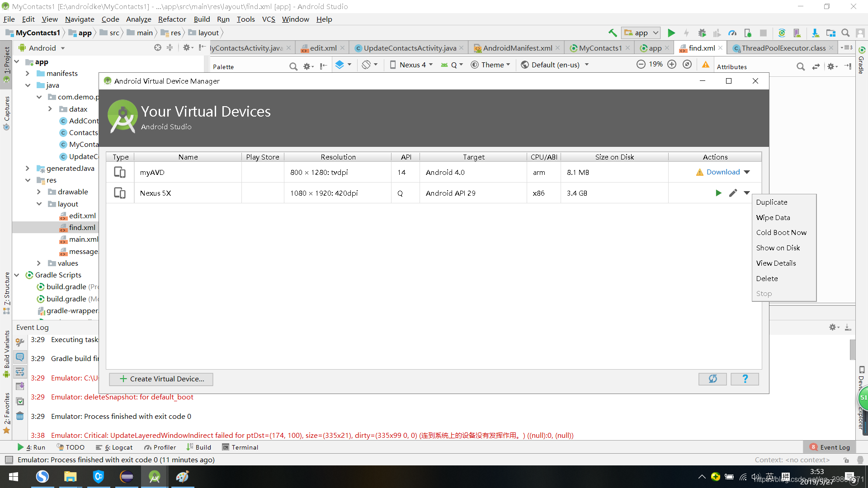Image resolution: width=868 pixels, height=488 pixels.
Task: Click Search Everywhere magnifier in main toolbar
Action: tap(845, 33)
